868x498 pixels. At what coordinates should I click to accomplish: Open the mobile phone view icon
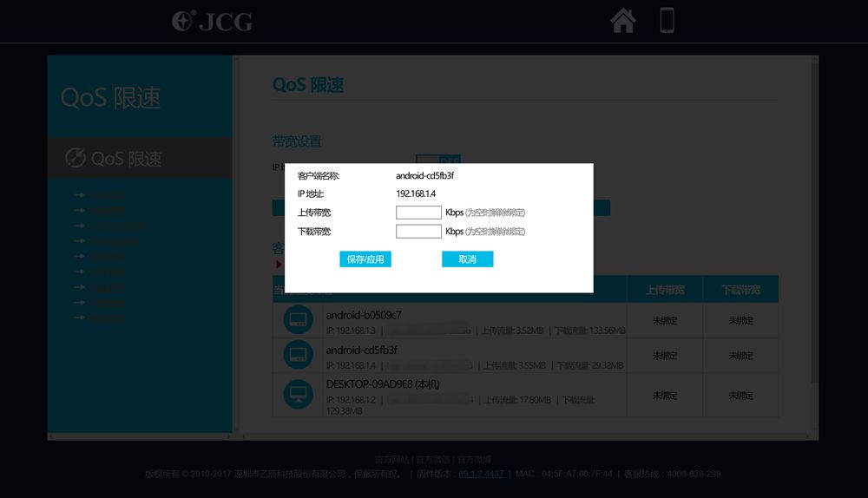click(x=667, y=21)
